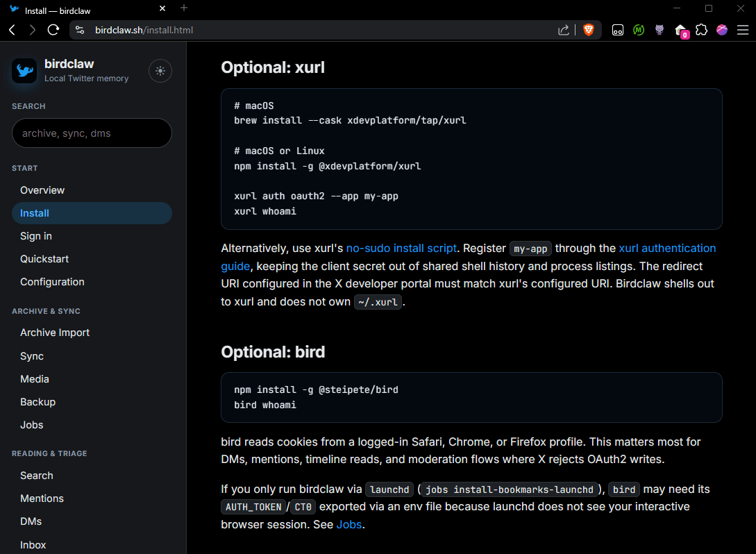Click the xurl whoami command line
This screenshot has height=554, width=756.
pos(265,211)
